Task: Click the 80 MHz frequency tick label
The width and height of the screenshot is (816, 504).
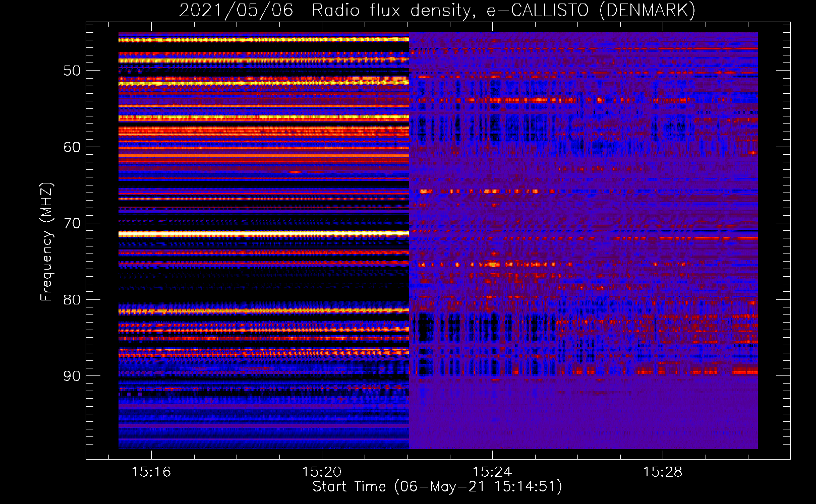Action: tap(72, 300)
